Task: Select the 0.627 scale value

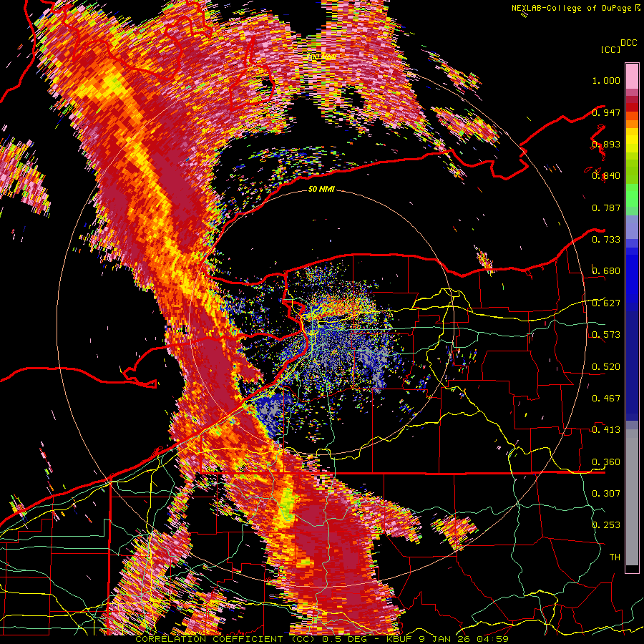Action: coord(606,303)
